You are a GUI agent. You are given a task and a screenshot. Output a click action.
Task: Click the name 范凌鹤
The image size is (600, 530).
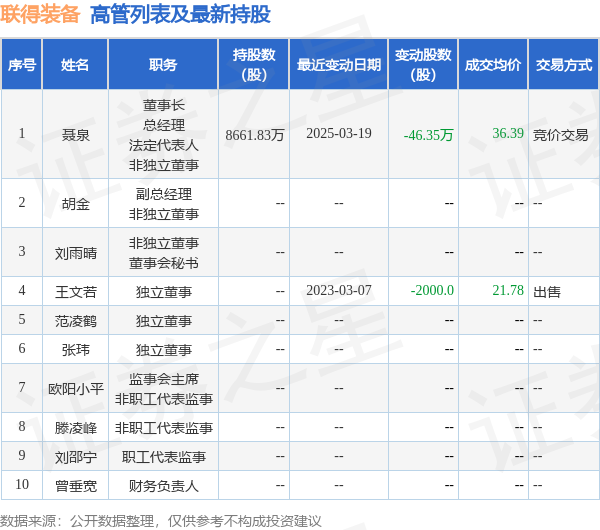[x=75, y=321]
